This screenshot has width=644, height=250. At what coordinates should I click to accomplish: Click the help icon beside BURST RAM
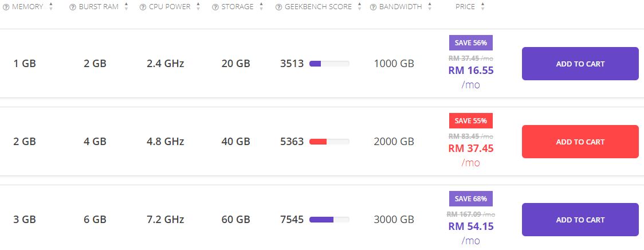pyautogui.click(x=73, y=7)
